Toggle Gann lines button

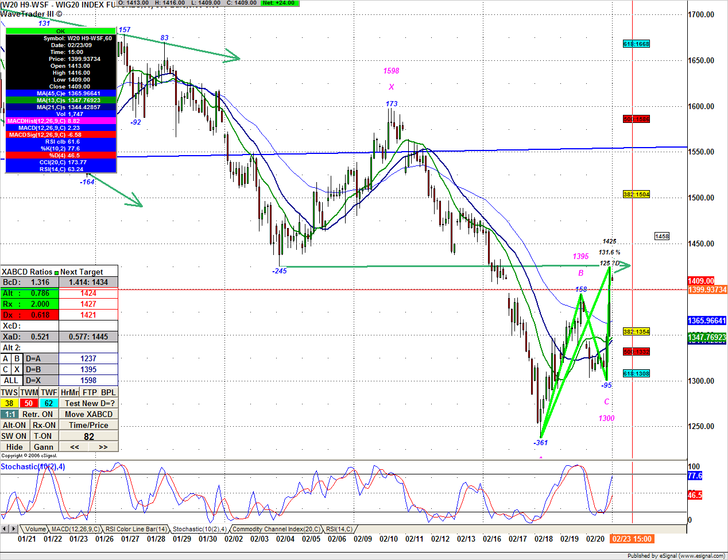44,447
